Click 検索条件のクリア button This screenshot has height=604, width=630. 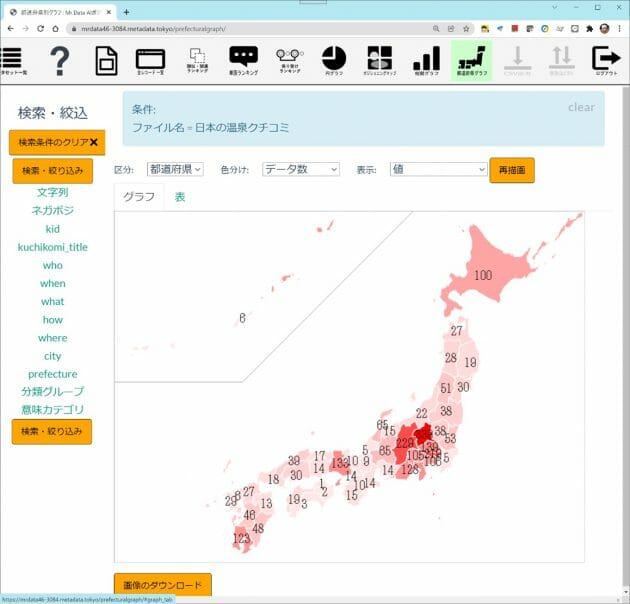(57, 142)
